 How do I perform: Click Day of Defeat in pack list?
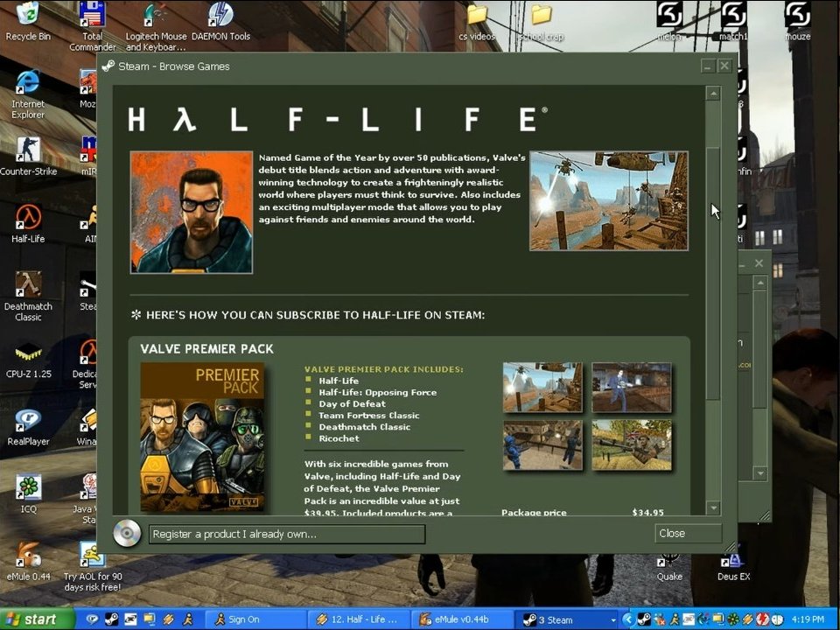pyautogui.click(x=352, y=404)
